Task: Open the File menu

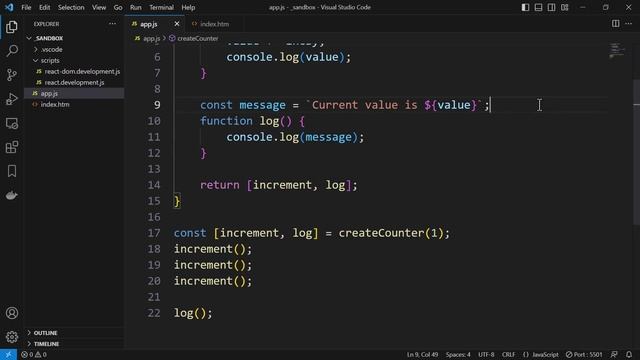Action: (26, 7)
